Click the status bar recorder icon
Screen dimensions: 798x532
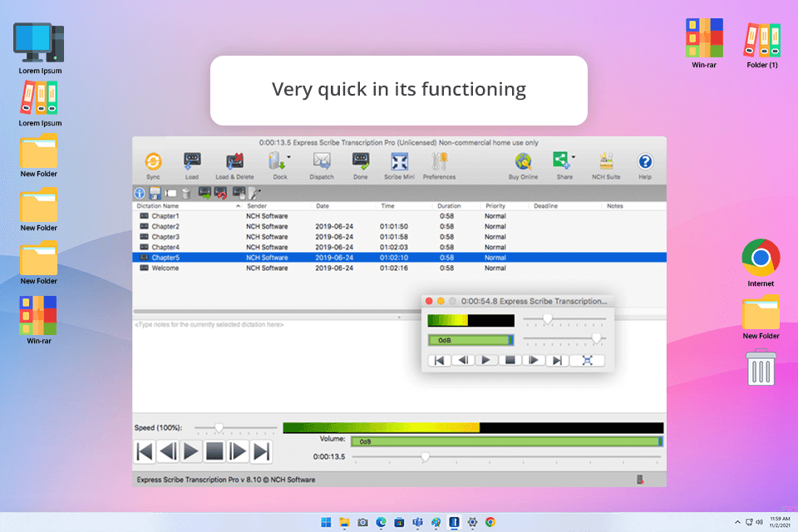click(640, 480)
